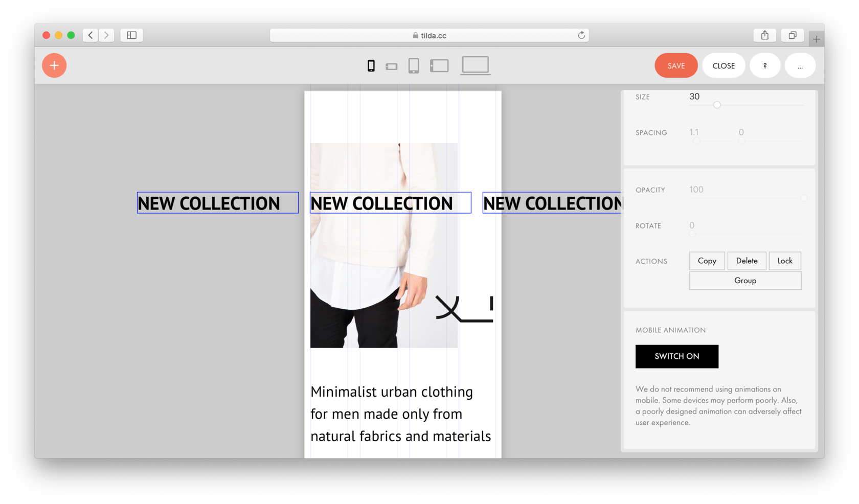This screenshot has width=859, height=504.
Task: Open the Safari share menu
Action: [765, 35]
